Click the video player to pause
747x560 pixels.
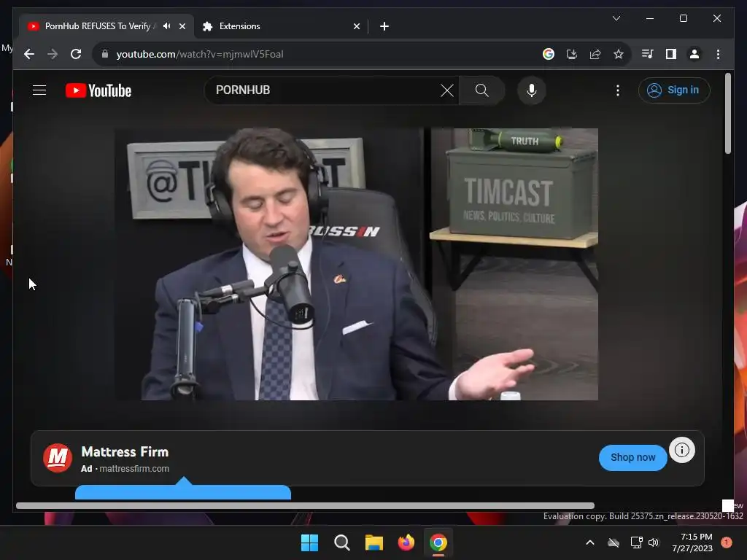tap(356, 264)
